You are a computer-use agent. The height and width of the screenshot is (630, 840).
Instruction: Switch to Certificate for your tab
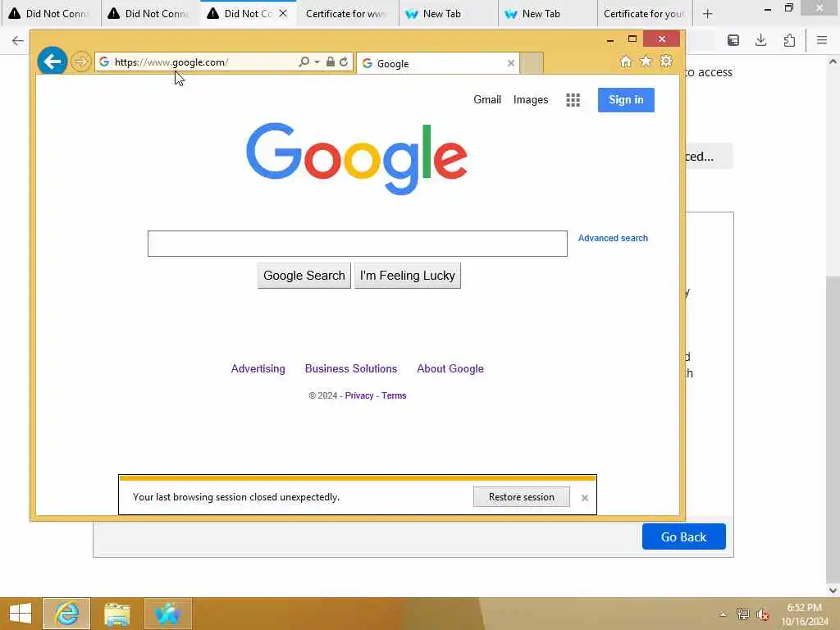[645, 13]
